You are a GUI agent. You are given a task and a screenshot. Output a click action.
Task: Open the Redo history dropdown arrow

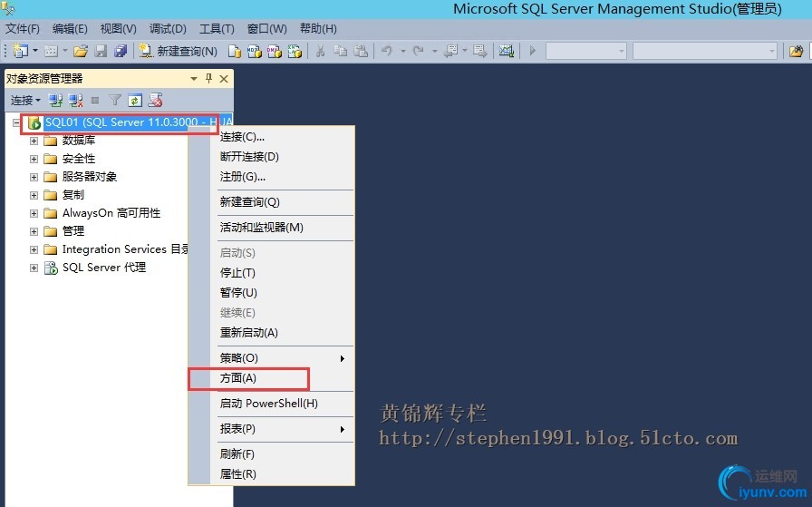[434, 51]
